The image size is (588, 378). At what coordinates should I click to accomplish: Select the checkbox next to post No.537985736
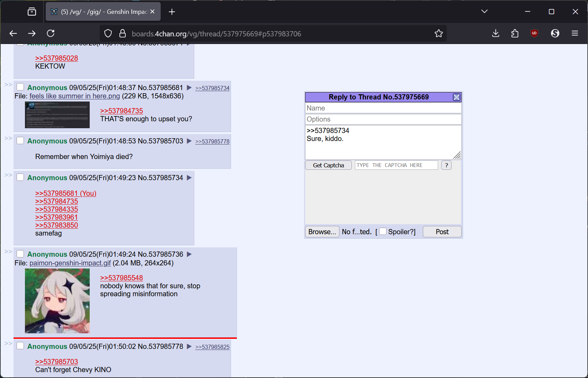(x=20, y=254)
